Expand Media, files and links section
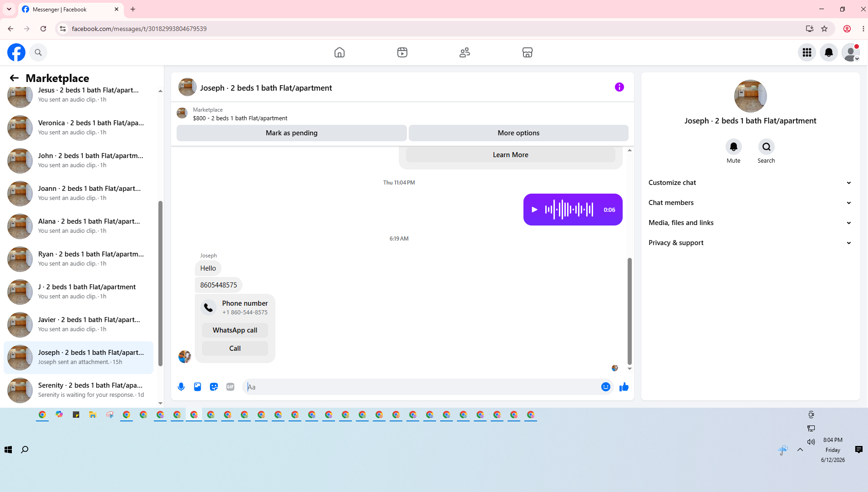Image resolution: width=868 pixels, height=492 pixels. click(750, 223)
